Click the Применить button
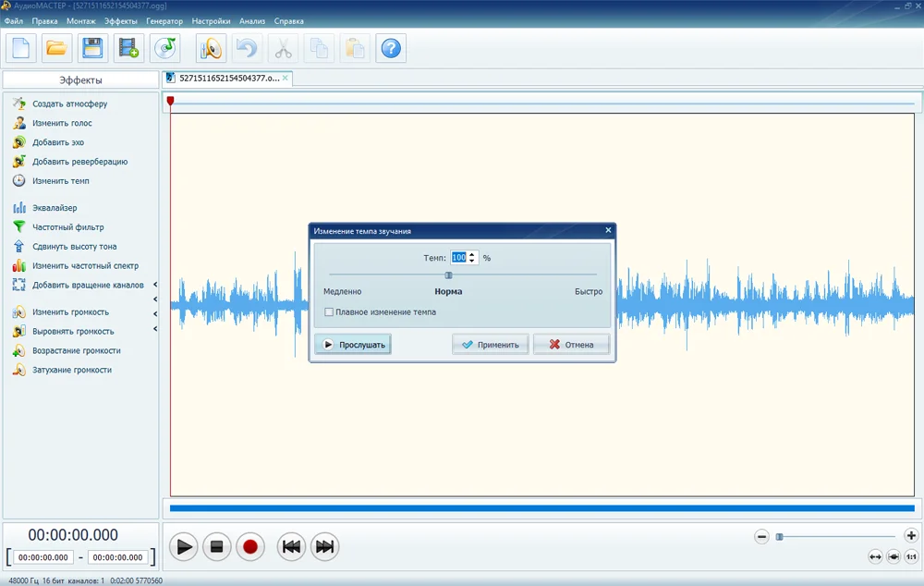The image size is (924, 586). (x=491, y=345)
